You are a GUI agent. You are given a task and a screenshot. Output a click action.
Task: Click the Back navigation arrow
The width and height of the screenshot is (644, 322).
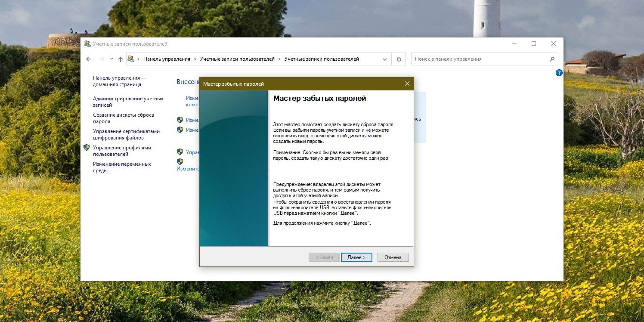(x=89, y=59)
